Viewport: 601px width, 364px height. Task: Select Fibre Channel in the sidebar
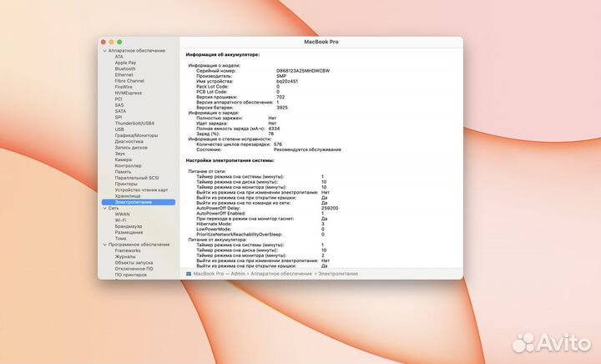pos(129,81)
